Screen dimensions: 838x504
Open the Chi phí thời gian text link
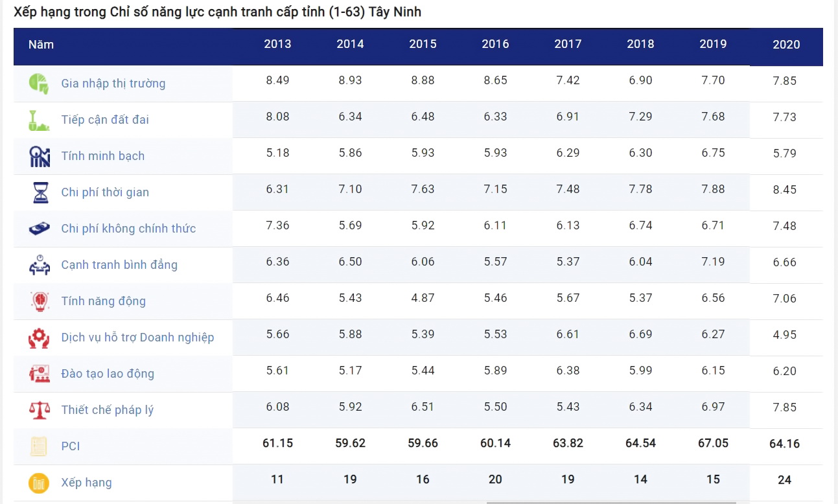(x=105, y=192)
